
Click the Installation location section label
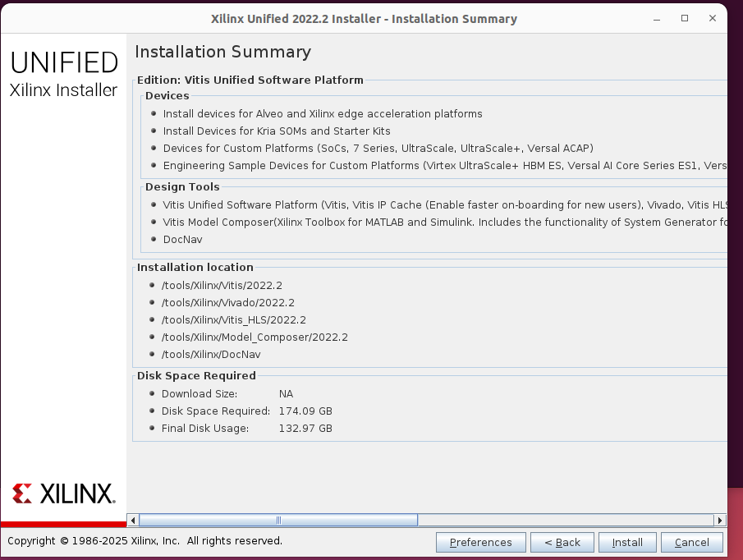click(195, 267)
